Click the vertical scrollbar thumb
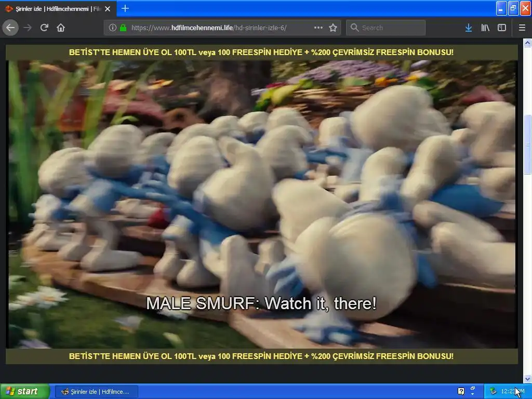The width and height of the screenshot is (532, 399). [527, 145]
